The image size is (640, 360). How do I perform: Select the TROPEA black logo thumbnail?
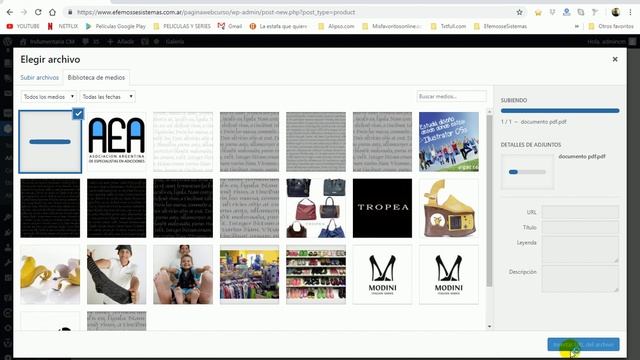coord(382,208)
